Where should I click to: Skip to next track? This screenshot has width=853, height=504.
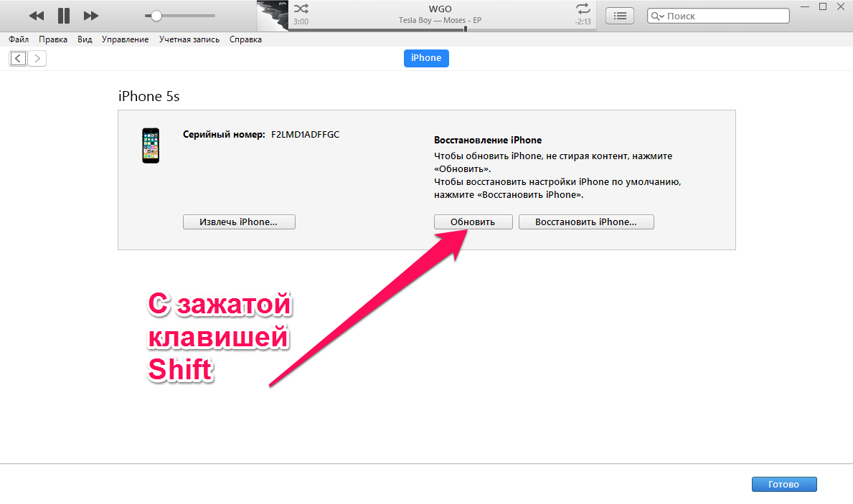coord(91,15)
